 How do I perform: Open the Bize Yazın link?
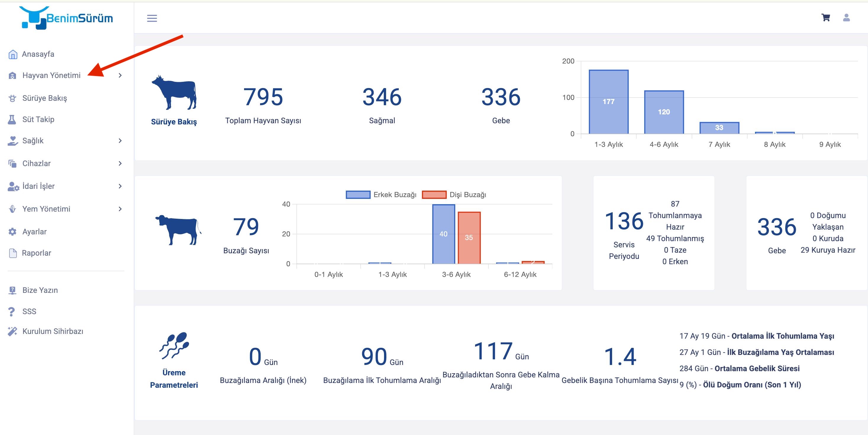40,290
